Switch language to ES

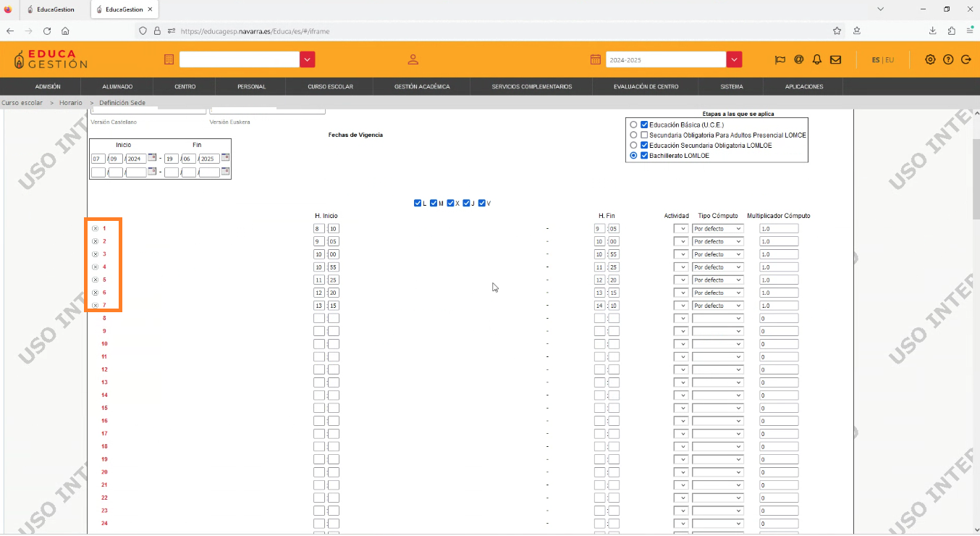pyautogui.click(x=876, y=60)
